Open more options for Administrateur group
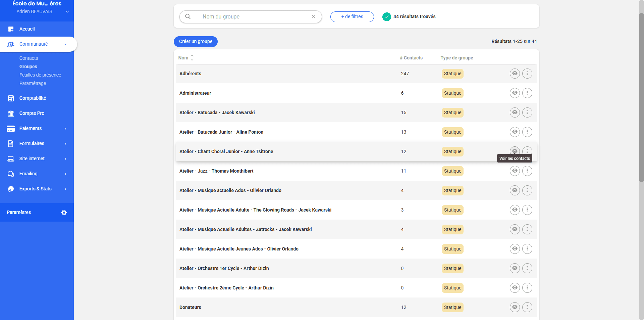The width and height of the screenshot is (644, 320). 527,93
